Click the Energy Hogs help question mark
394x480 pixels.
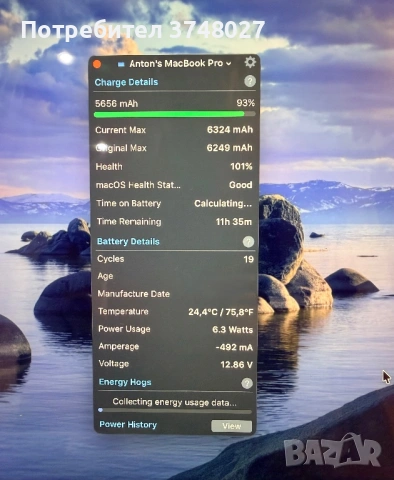coord(247,383)
